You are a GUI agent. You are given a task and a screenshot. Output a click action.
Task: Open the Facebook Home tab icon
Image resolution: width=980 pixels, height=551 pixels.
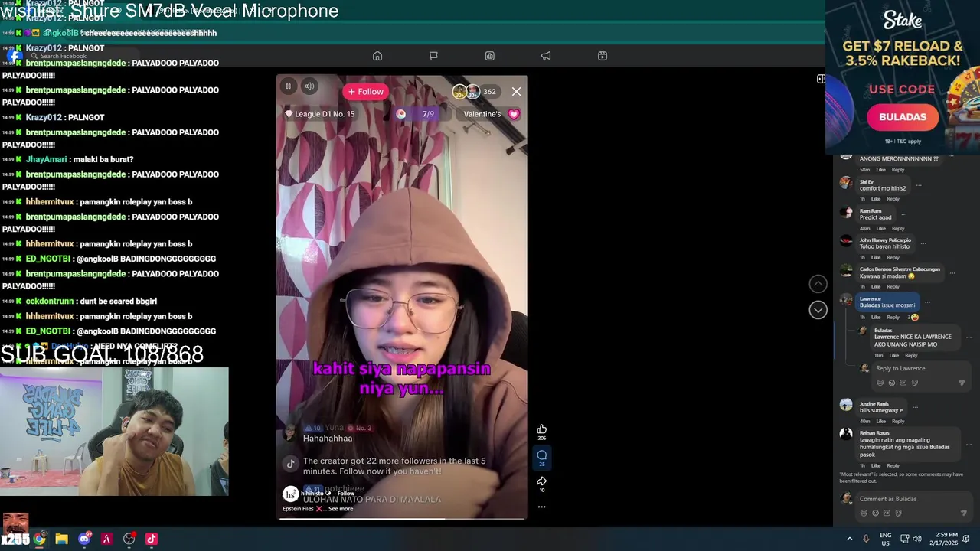(x=377, y=56)
